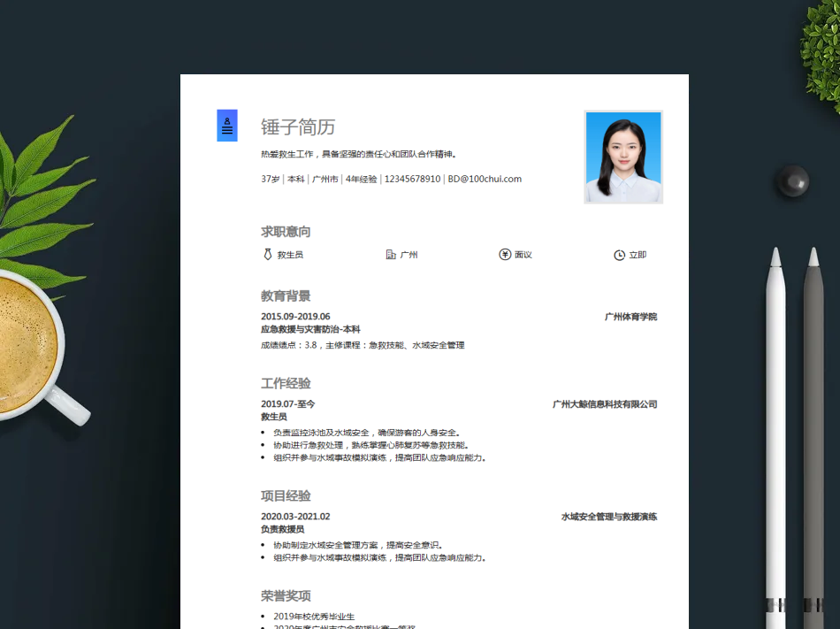This screenshot has height=629, width=840.
Task: Click the project name 水域安全管理与救援演练
Action: 609,517
